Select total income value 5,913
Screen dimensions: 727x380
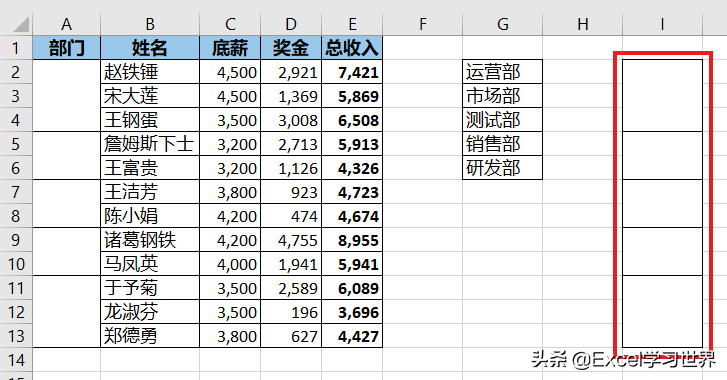(x=352, y=144)
